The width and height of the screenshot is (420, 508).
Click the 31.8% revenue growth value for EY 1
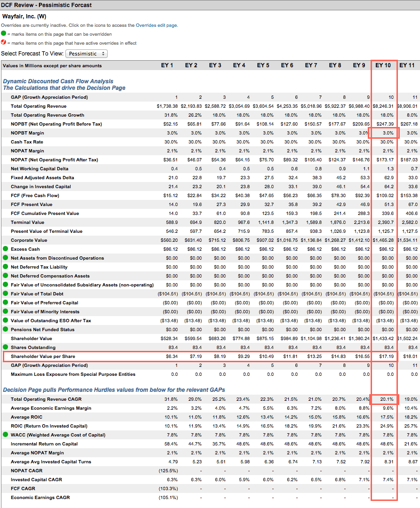(x=171, y=115)
